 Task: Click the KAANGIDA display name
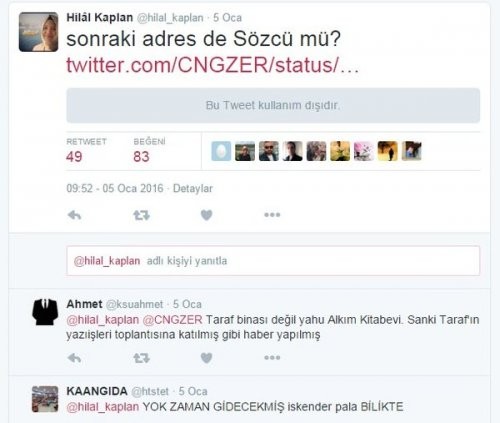pyautogui.click(x=97, y=391)
